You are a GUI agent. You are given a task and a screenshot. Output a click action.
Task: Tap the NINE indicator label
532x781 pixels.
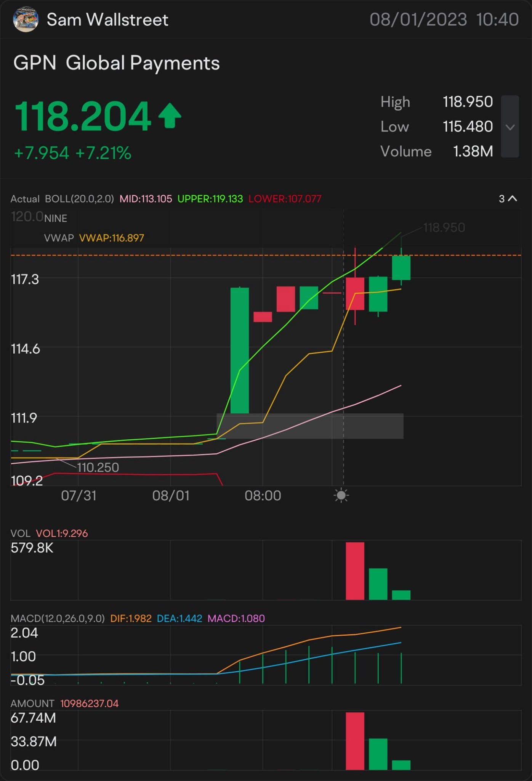pyautogui.click(x=56, y=219)
